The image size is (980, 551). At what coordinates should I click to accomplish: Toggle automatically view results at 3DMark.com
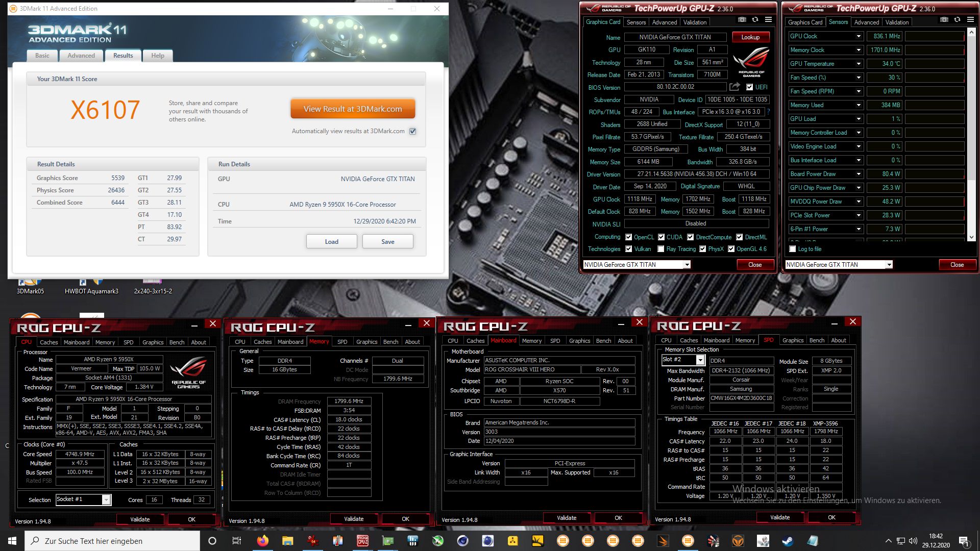click(x=413, y=131)
